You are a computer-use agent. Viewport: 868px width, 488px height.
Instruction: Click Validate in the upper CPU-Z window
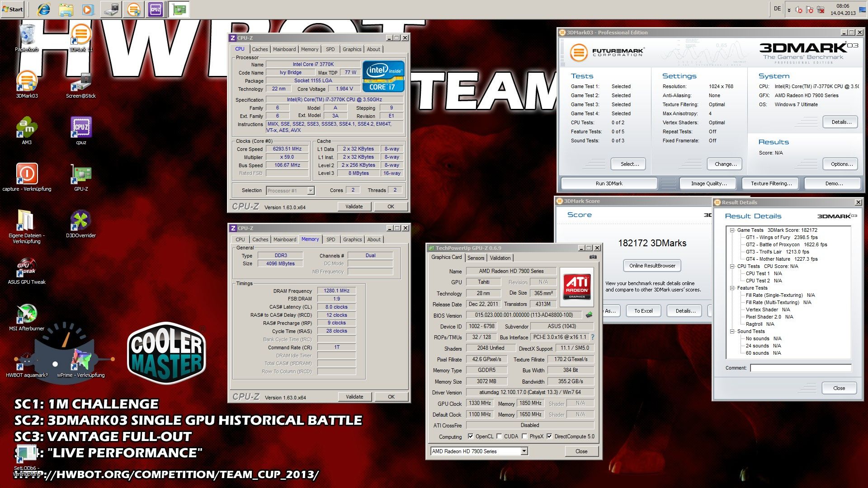(x=354, y=206)
